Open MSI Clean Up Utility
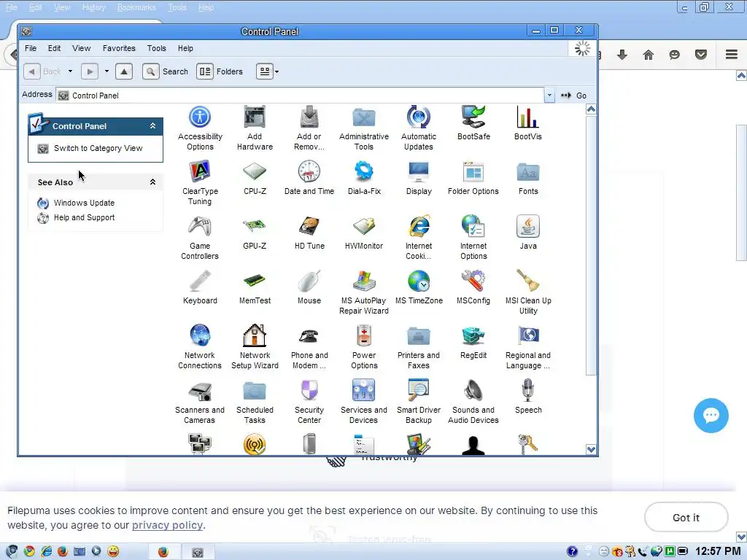The width and height of the screenshot is (747, 560). tap(528, 293)
